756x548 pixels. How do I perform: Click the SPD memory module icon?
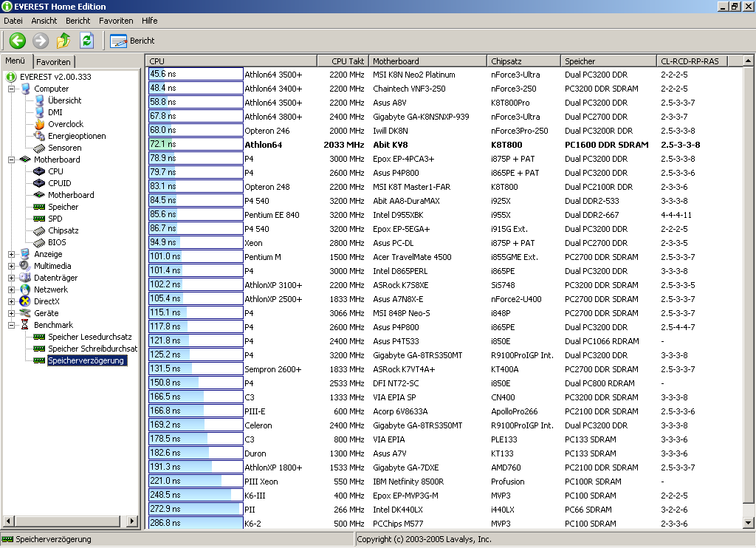[x=39, y=219]
